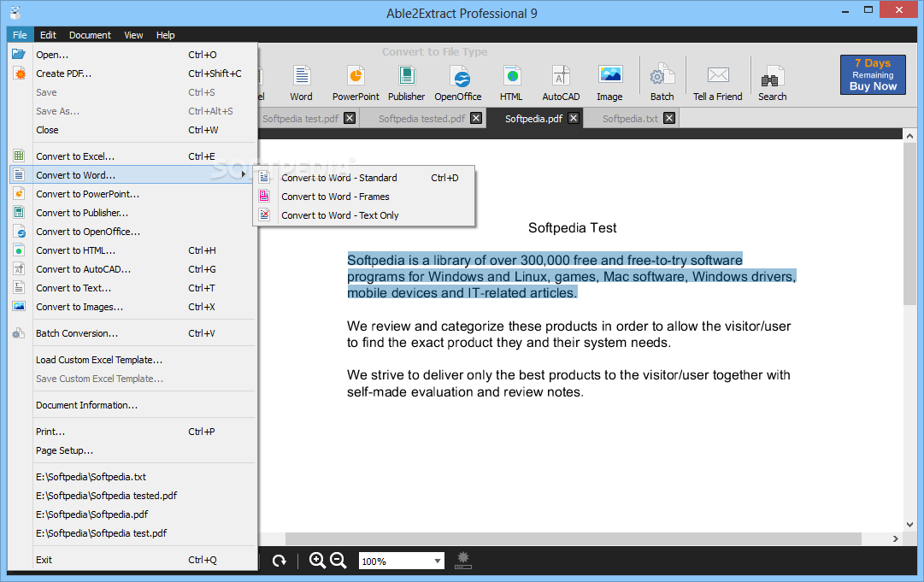
Task: Click the Create PDF starburst icon
Action: (x=20, y=73)
